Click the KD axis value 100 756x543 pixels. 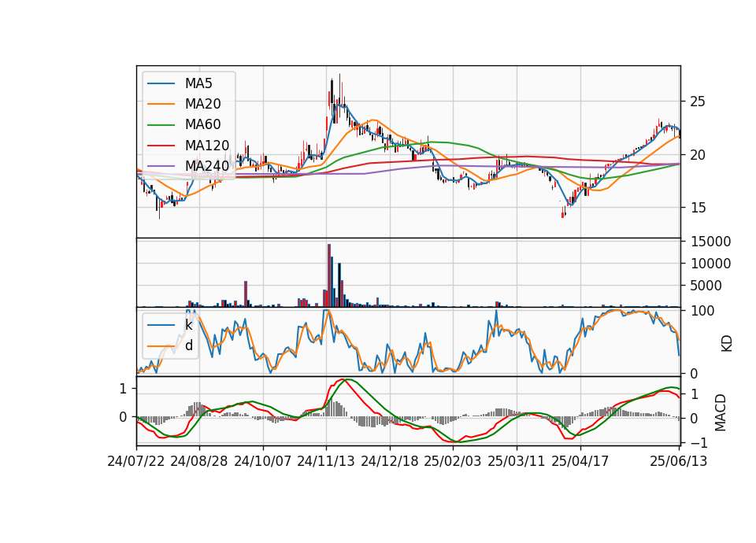pos(702,312)
